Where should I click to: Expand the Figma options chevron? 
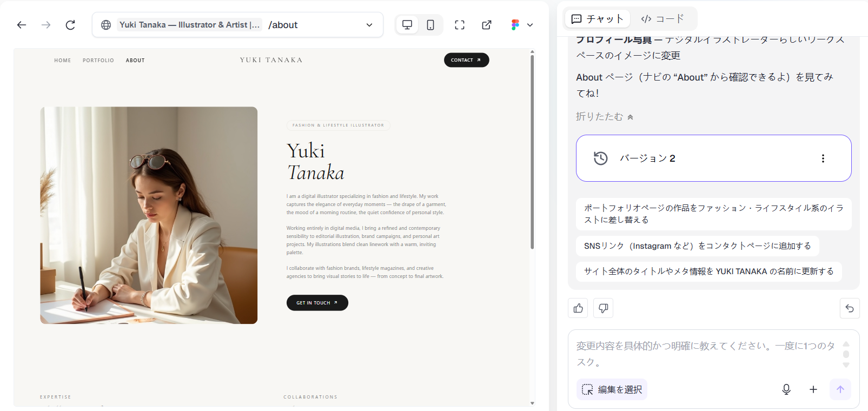(530, 25)
